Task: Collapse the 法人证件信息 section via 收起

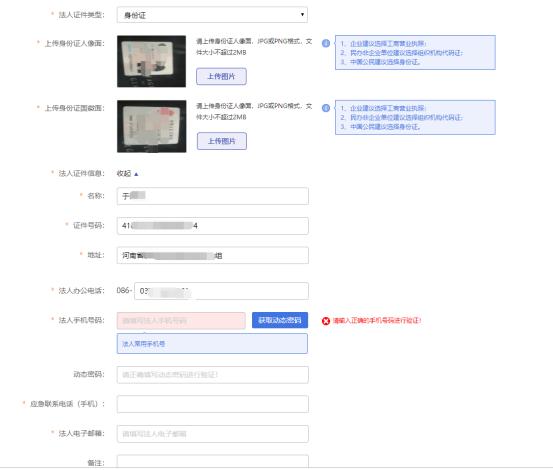Action: pos(127,173)
